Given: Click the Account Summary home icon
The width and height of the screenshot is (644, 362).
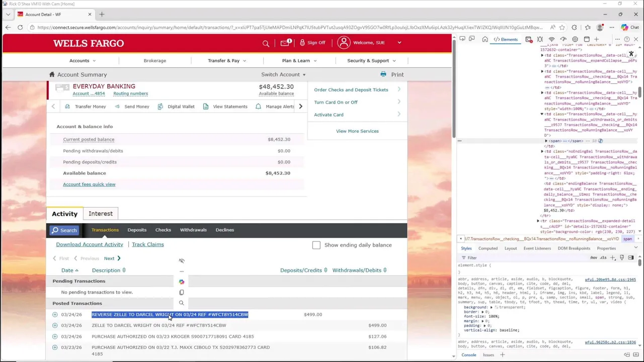Looking at the screenshot, I should (51, 74).
